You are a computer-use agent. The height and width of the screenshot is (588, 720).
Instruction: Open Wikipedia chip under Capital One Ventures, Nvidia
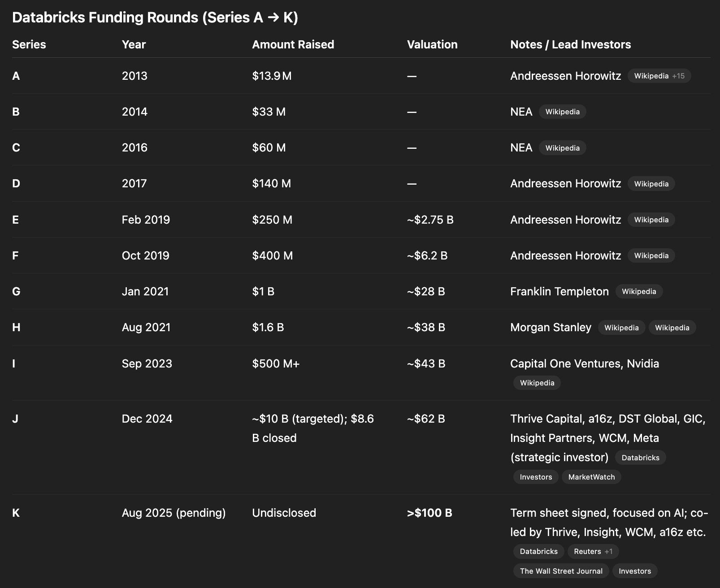coord(537,383)
